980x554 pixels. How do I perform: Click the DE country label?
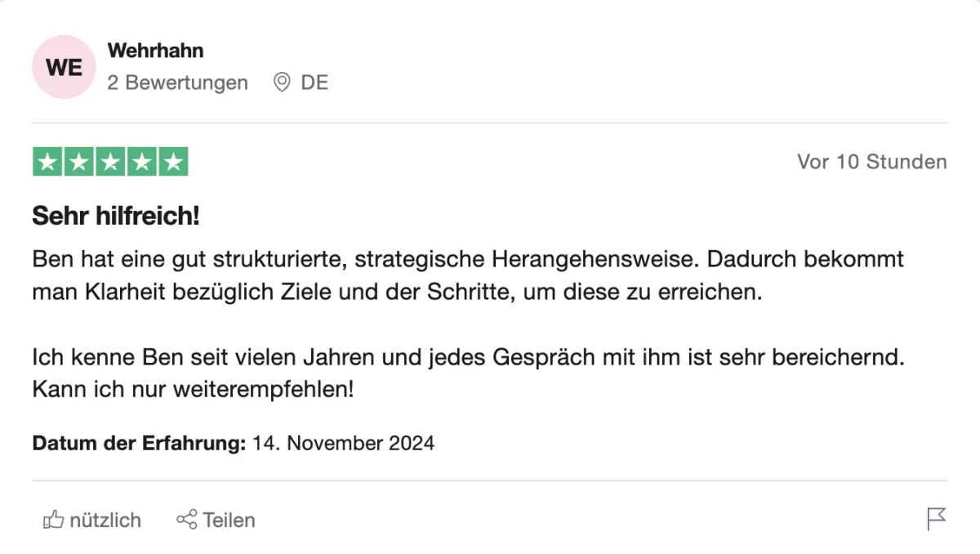point(314,83)
